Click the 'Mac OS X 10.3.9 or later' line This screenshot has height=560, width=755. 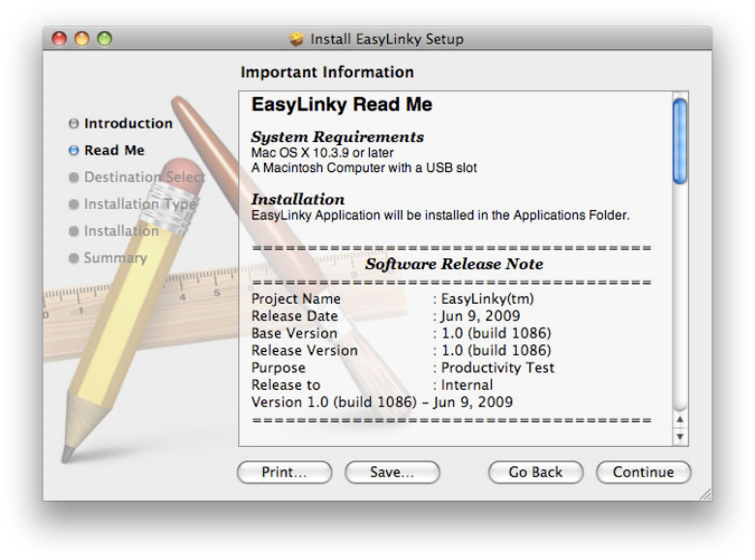[322, 153]
